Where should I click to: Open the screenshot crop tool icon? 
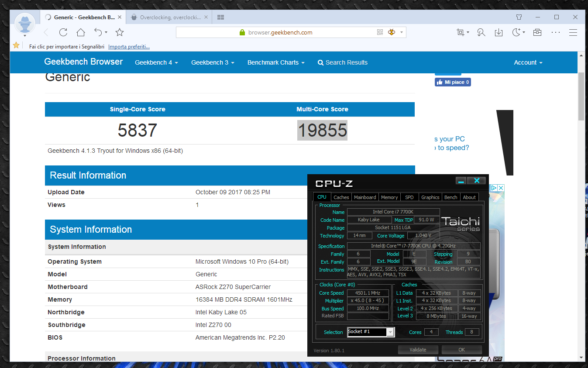[460, 32]
